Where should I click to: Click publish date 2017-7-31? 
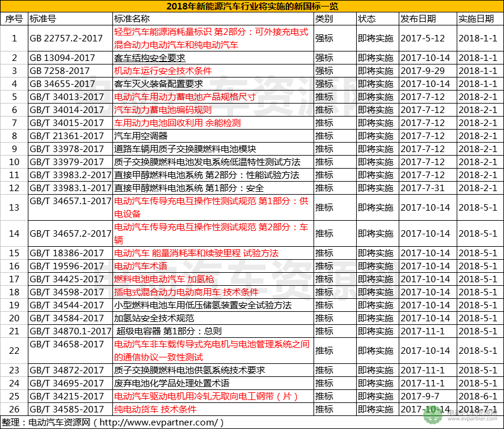coord(423,188)
